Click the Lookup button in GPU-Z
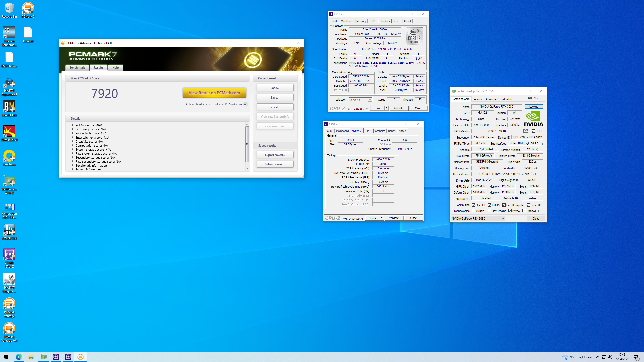Screen dimensions: 644x362 [534, 107]
